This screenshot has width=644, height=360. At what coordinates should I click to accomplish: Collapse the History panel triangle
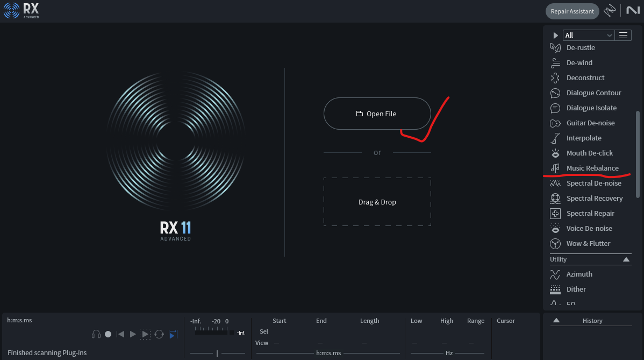pyautogui.click(x=556, y=321)
